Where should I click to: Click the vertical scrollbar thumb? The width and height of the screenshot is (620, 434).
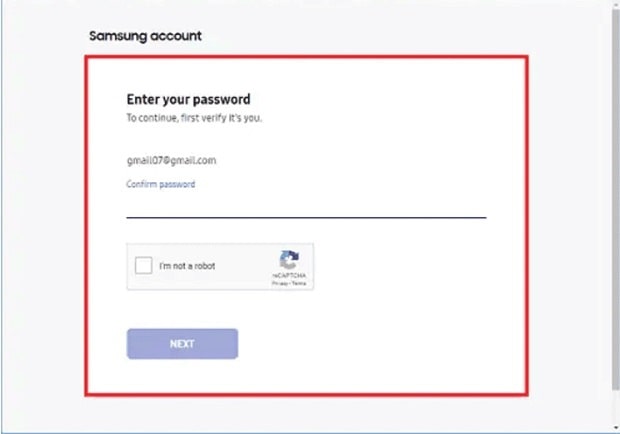click(x=614, y=200)
